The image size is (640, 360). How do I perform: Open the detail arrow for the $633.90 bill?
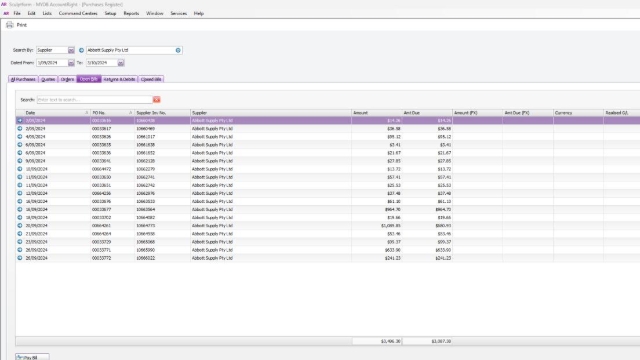click(x=20, y=250)
